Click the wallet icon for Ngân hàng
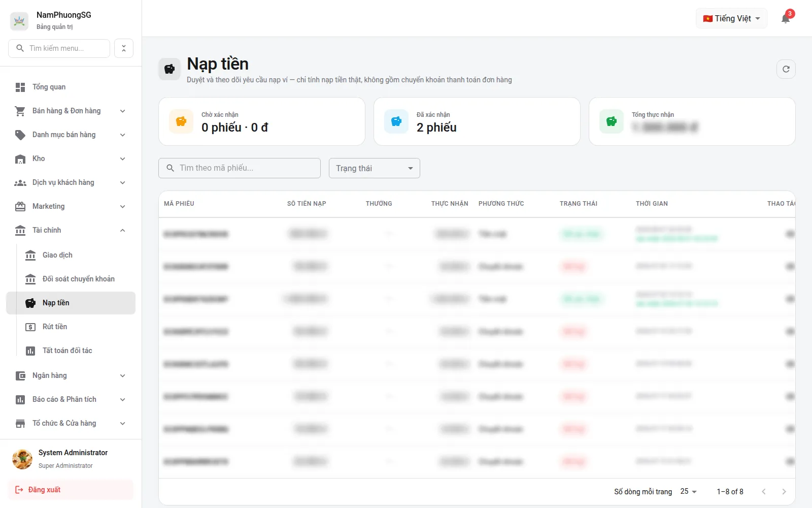The image size is (812, 508). [x=20, y=375]
